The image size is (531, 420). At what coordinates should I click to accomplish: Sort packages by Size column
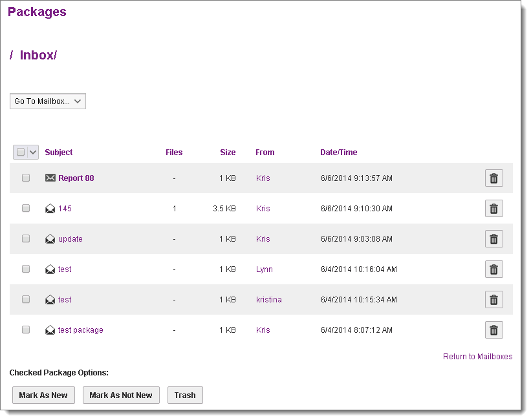click(x=228, y=152)
